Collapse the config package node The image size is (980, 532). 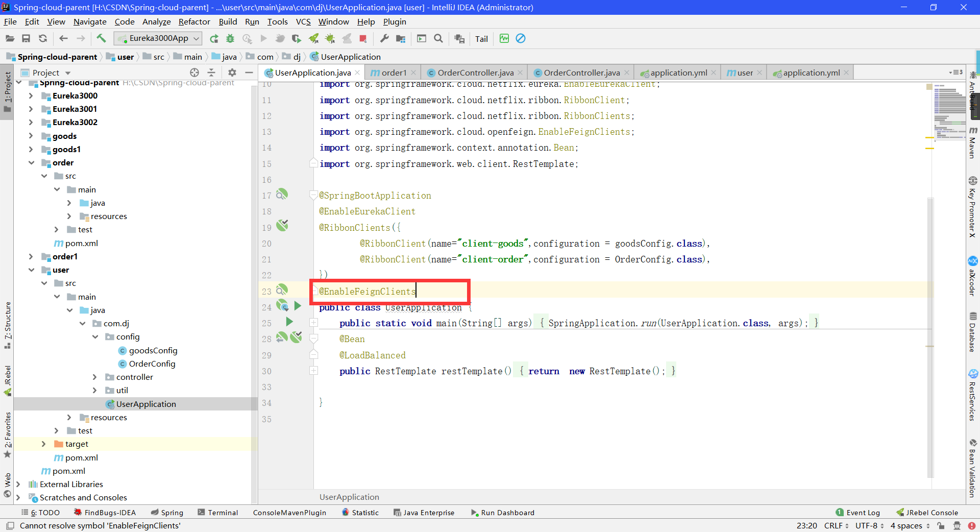tap(95, 337)
